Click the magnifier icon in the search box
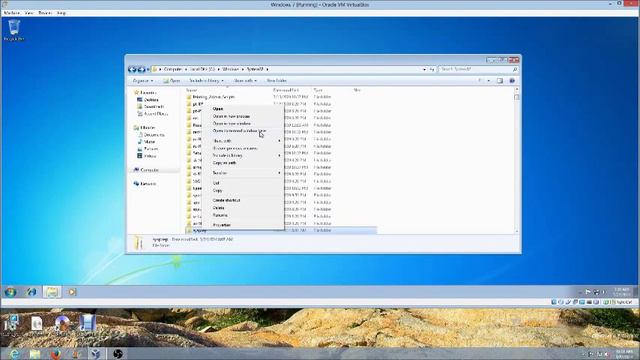Image resolution: width=640 pixels, height=360 pixels. (515, 69)
